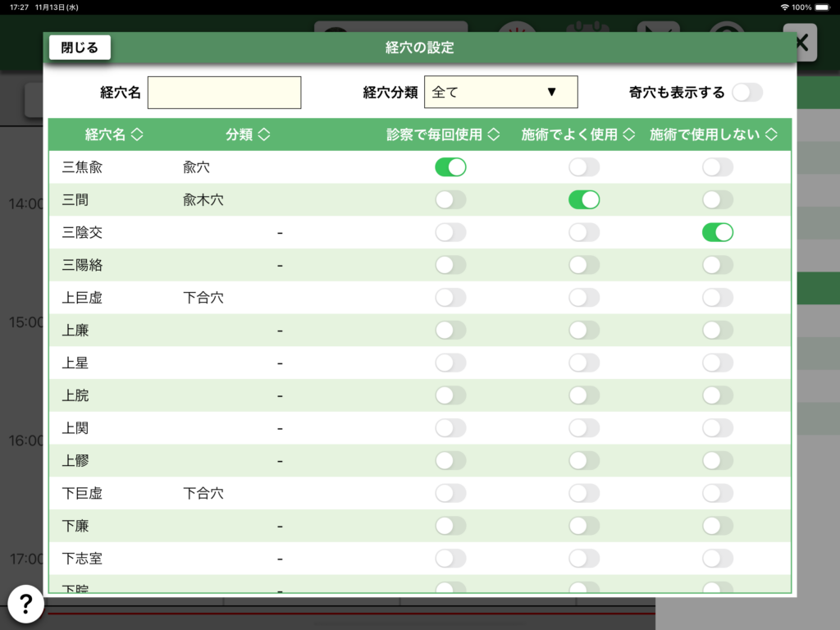
Task: Open the 経穴分類 dropdown showing 全て
Action: [x=500, y=93]
